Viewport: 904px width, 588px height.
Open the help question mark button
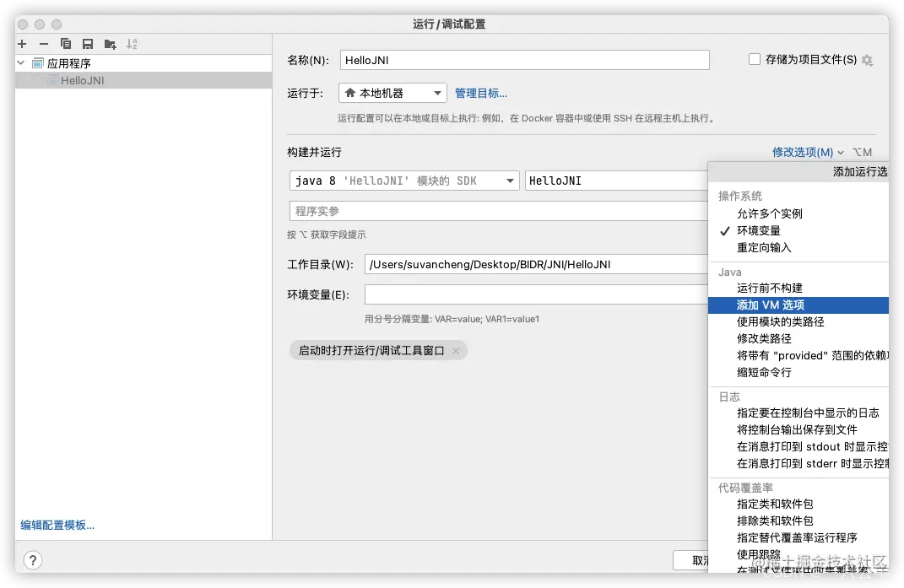click(32, 560)
